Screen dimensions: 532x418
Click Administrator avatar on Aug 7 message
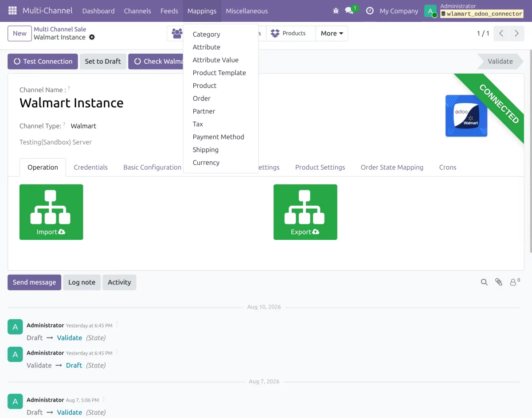(x=15, y=402)
